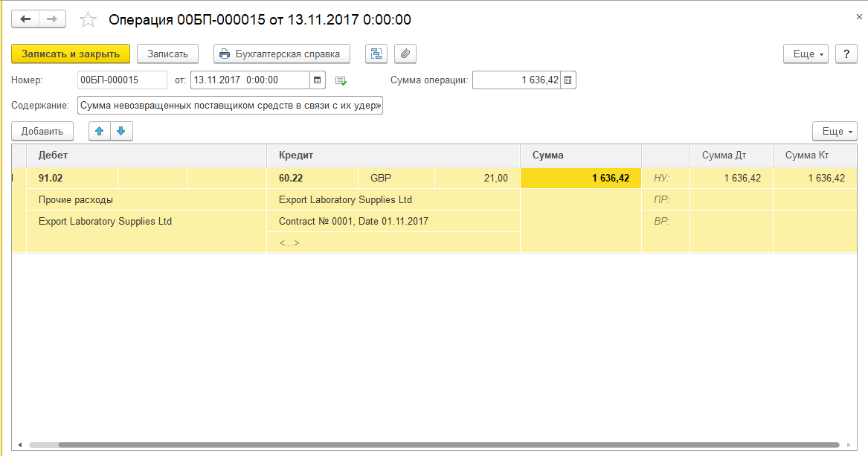868x456 pixels.
Task: Click the forward navigation arrow
Action: point(51,19)
